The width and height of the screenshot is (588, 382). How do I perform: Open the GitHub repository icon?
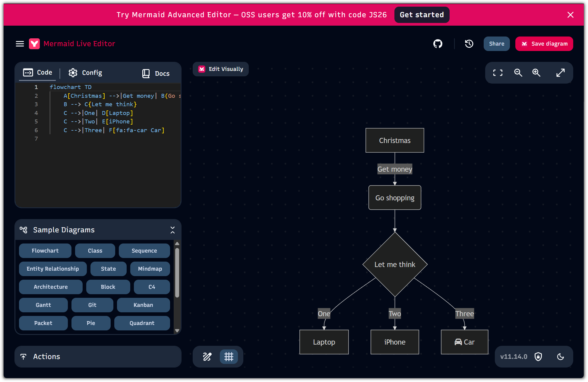pos(438,44)
